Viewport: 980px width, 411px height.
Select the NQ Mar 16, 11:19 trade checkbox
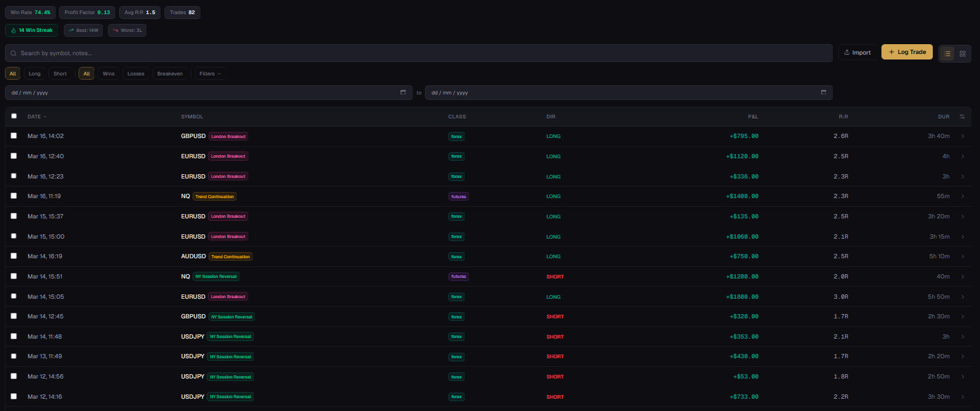tap(14, 196)
